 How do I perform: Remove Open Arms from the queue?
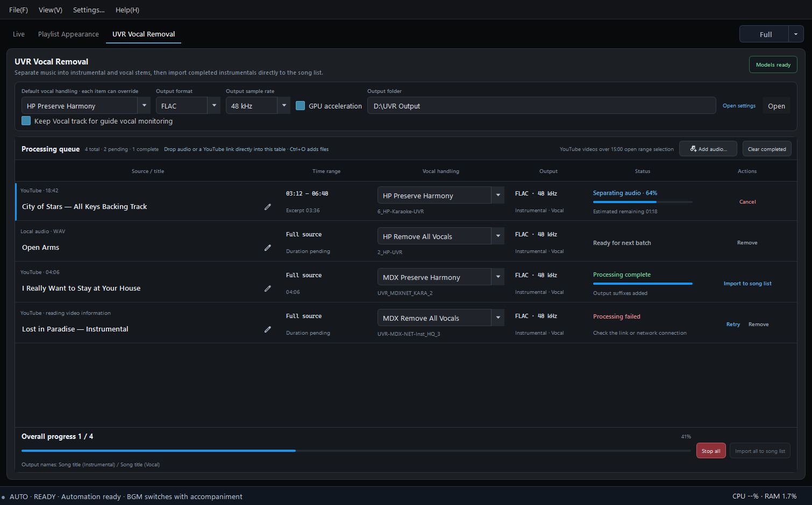point(747,243)
